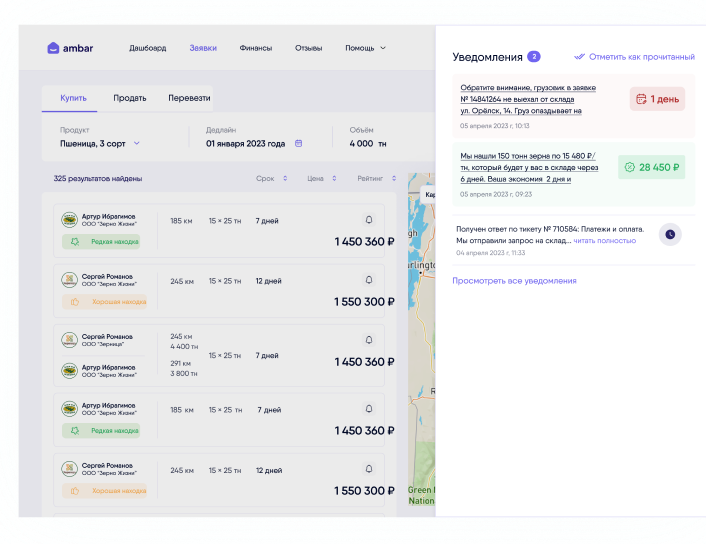Click the "1 день" delay badge
Screen dimensions: 706x544
(x=656, y=99)
